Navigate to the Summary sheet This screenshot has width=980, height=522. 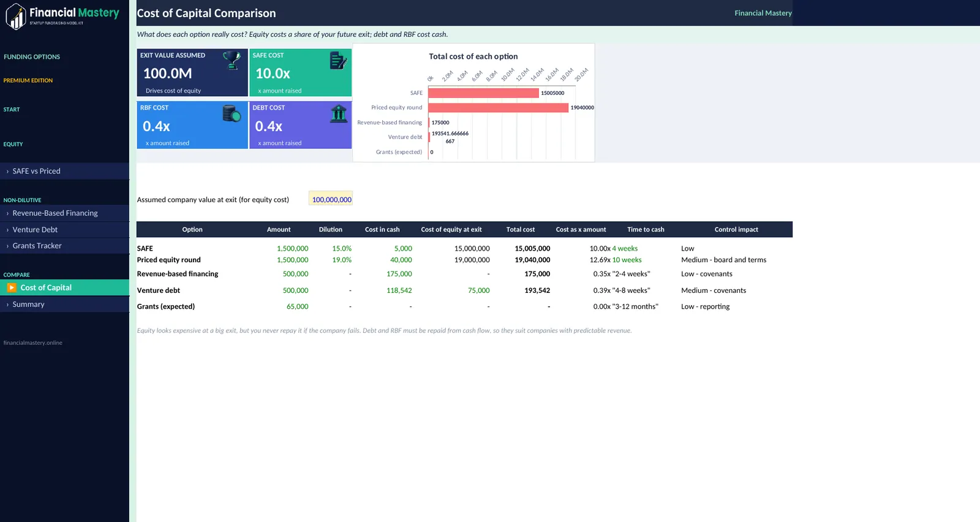[65, 304]
